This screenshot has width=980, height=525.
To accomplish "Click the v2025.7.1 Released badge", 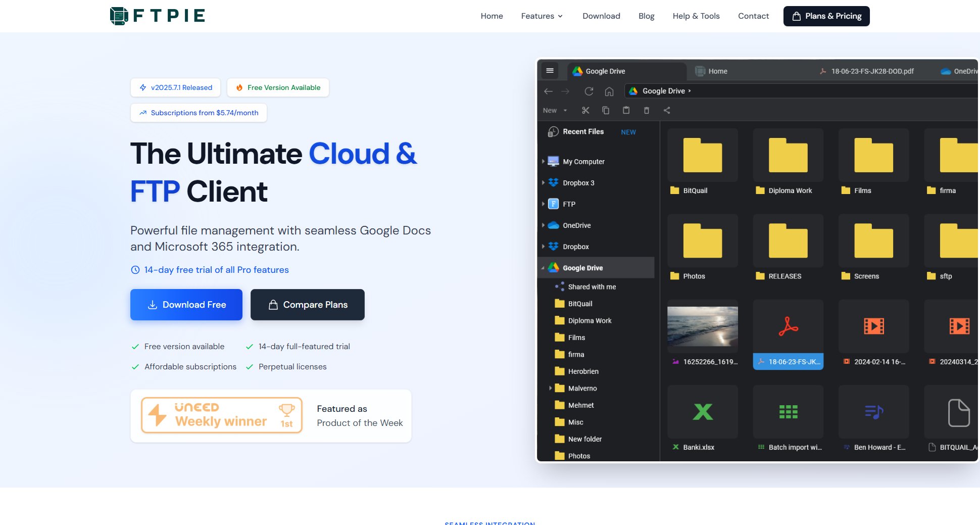I will (175, 87).
